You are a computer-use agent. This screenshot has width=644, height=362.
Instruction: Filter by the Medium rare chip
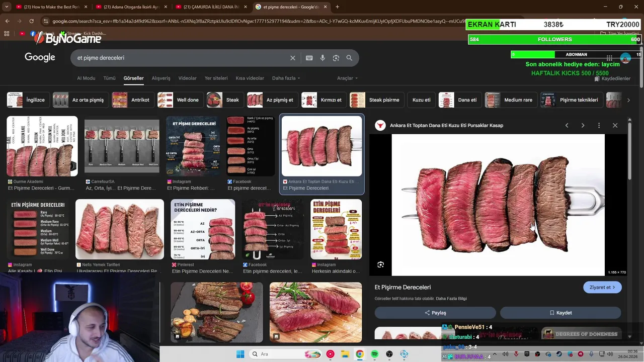(511, 100)
